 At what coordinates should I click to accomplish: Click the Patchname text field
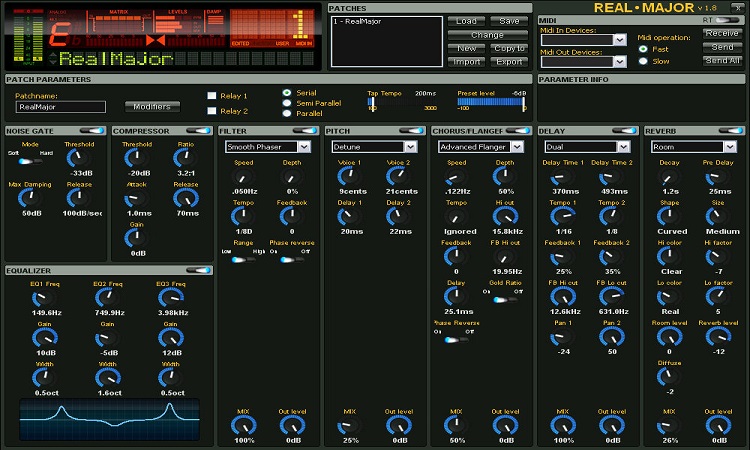pyautogui.click(x=61, y=106)
